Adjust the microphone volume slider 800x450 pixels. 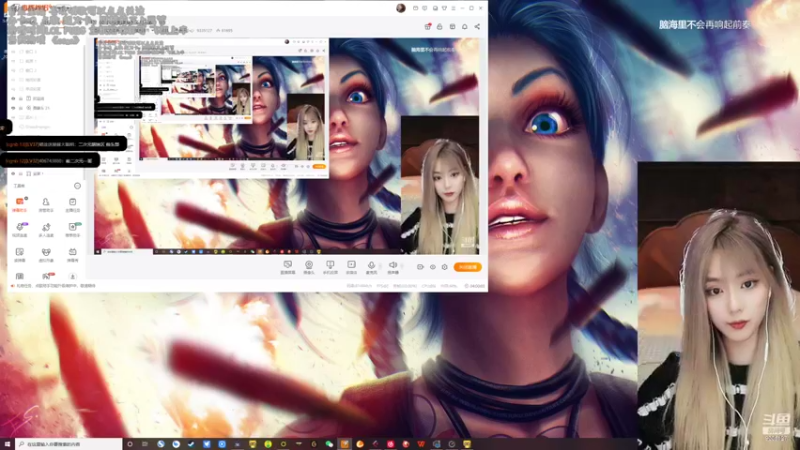(x=381, y=266)
